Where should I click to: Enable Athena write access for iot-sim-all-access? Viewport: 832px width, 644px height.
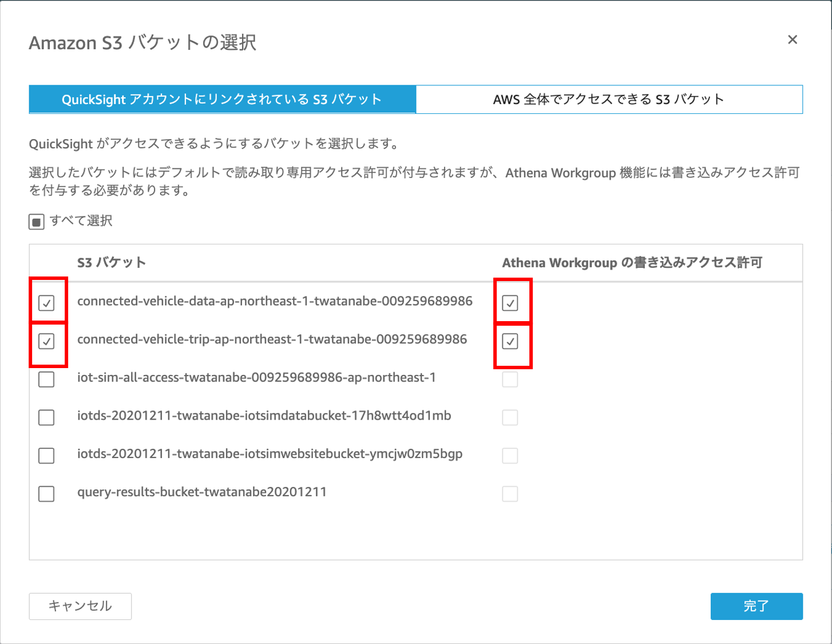coord(510,379)
